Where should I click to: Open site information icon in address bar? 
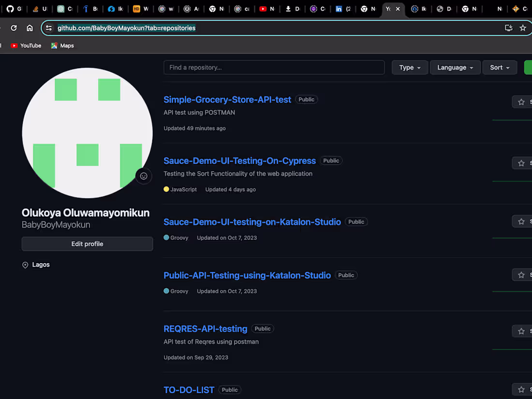tap(49, 28)
